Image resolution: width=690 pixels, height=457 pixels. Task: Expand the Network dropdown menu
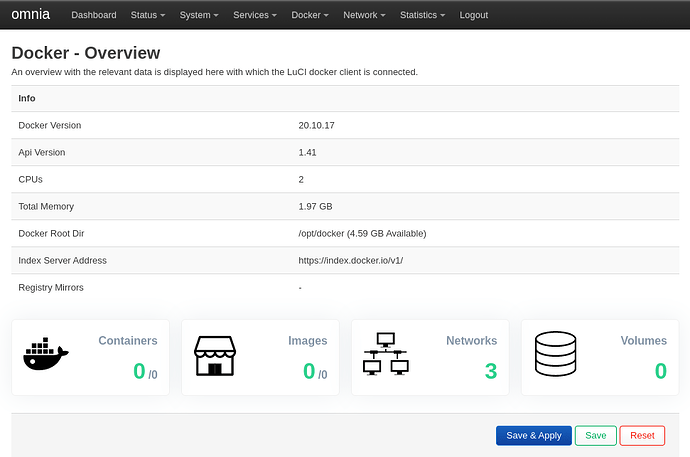364,15
